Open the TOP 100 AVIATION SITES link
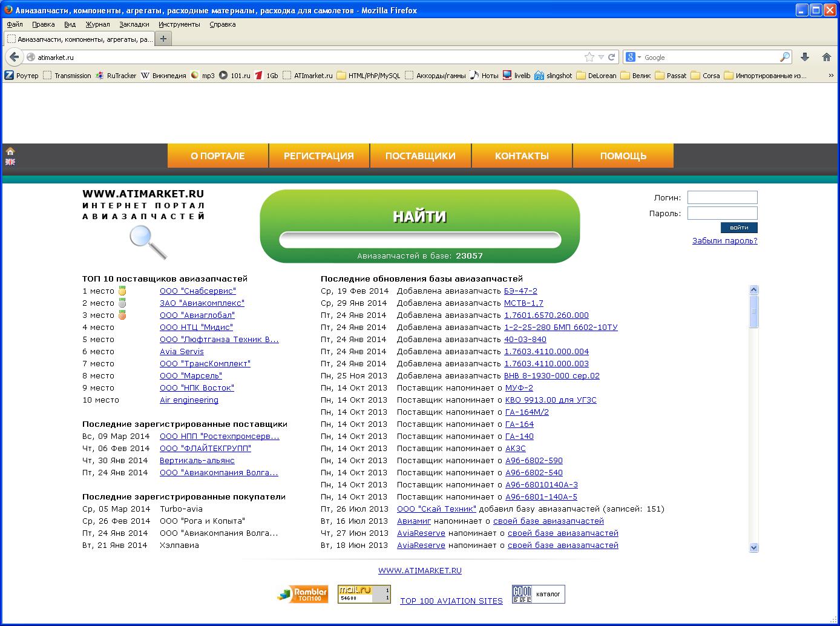Image resolution: width=840 pixels, height=626 pixels. click(451, 601)
